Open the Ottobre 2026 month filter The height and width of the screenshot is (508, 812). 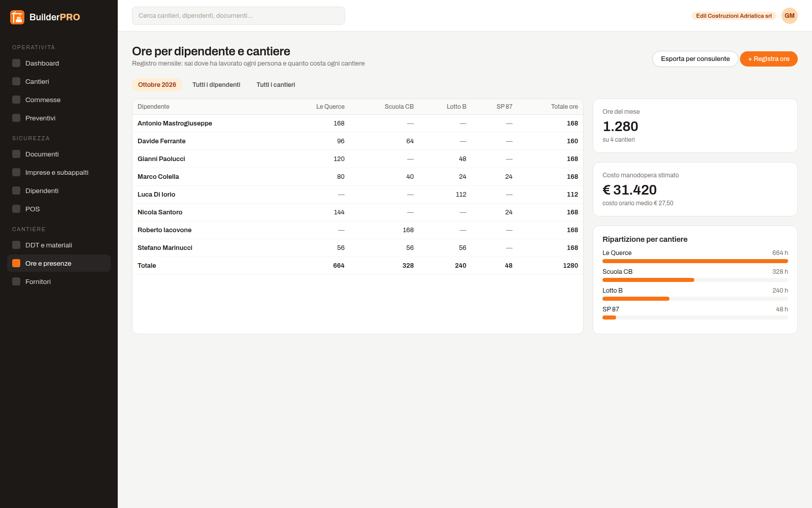pyautogui.click(x=157, y=85)
